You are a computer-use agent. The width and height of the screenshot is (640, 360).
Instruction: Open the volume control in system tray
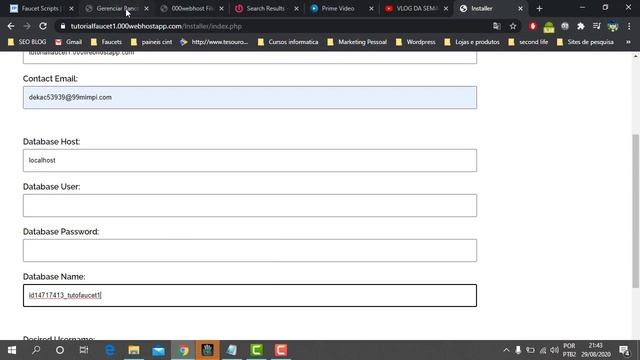[554, 350]
